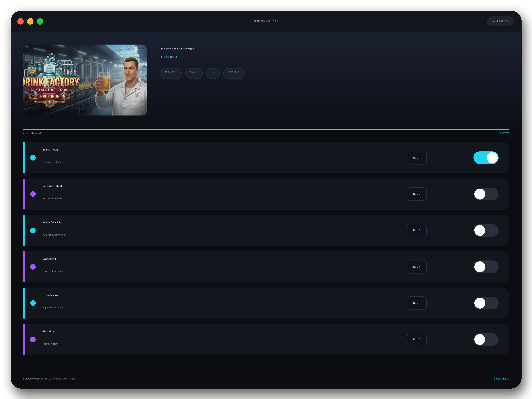Screen dimensions: 532x399
Task: Click the 6 ACTIVE counter
Action: [504, 133]
